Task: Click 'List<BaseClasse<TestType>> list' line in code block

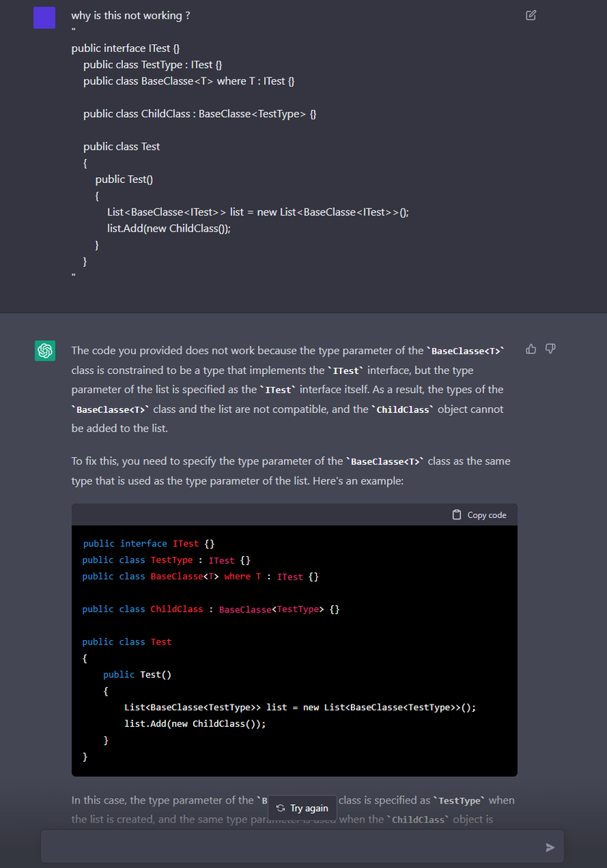Action: point(300,707)
